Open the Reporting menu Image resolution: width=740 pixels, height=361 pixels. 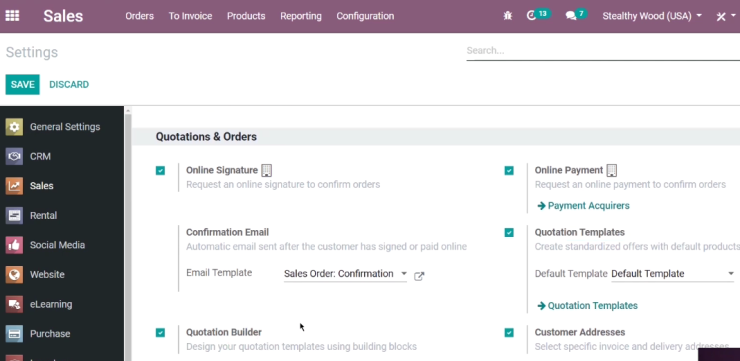tap(301, 16)
